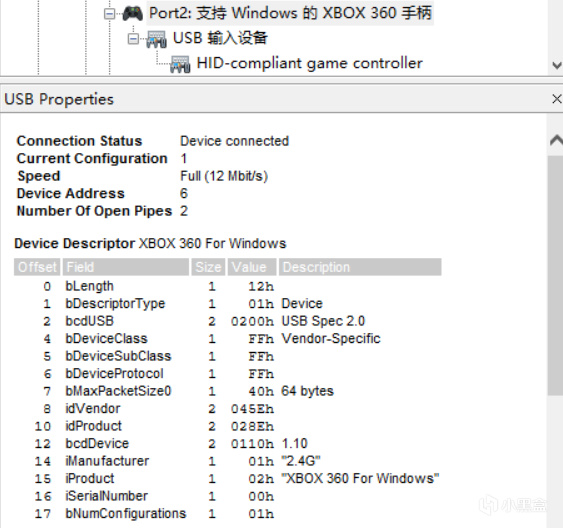
Task: Click the idVendor field
Action: 93,409
